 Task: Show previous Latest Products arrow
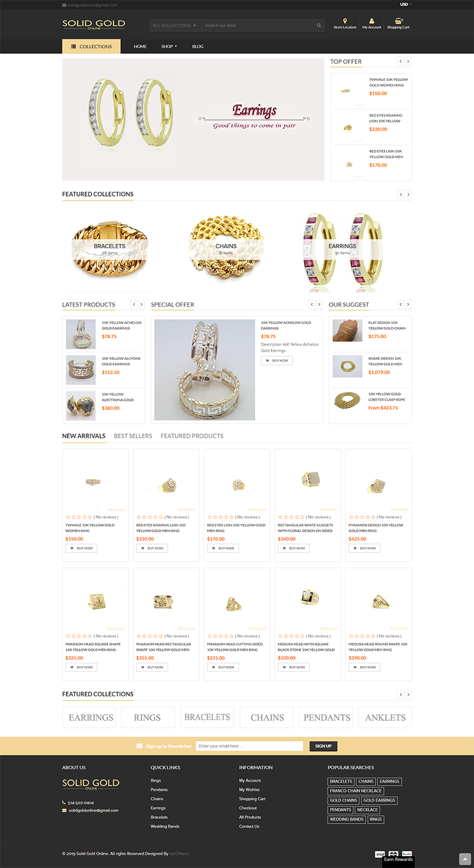(x=134, y=304)
